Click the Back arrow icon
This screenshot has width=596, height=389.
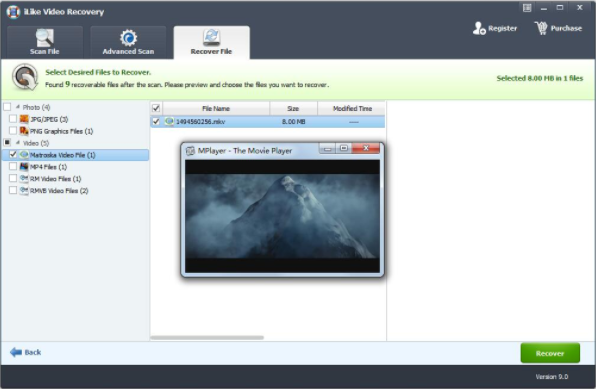coord(16,352)
